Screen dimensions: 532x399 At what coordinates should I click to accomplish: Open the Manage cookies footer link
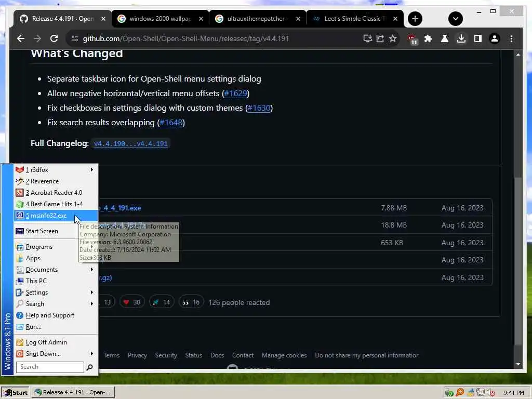point(284,355)
